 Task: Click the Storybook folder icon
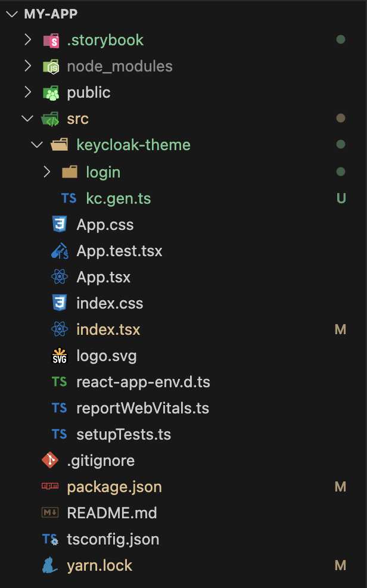(51, 41)
